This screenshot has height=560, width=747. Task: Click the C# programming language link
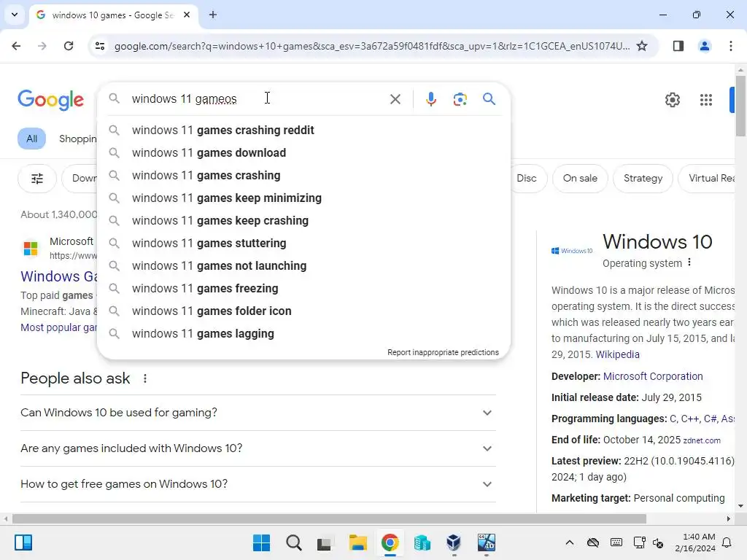(x=710, y=419)
